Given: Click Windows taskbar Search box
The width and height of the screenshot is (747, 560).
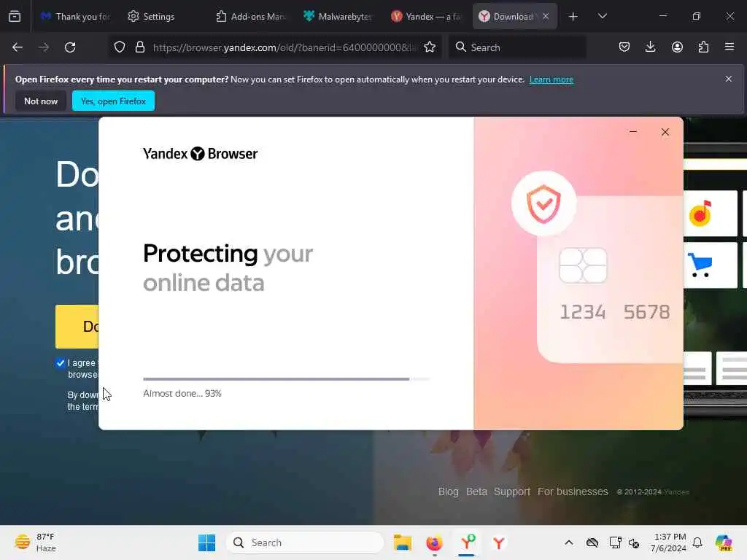Looking at the screenshot, I should pyautogui.click(x=305, y=542).
